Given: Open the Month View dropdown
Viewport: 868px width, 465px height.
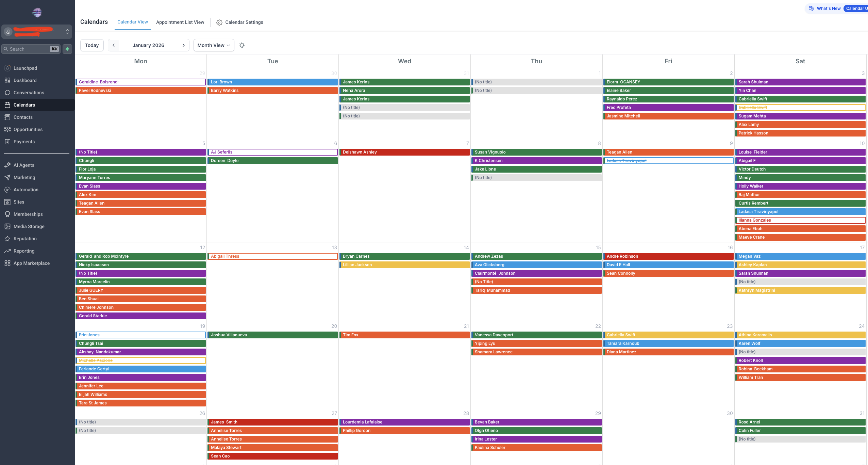Looking at the screenshot, I should tap(214, 45).
